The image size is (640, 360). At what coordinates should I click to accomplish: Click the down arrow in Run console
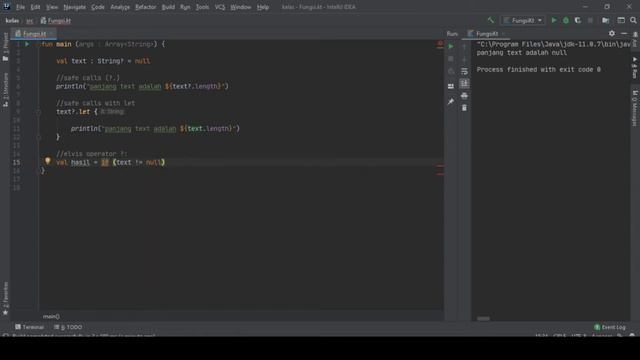click(x=464, y=60)
